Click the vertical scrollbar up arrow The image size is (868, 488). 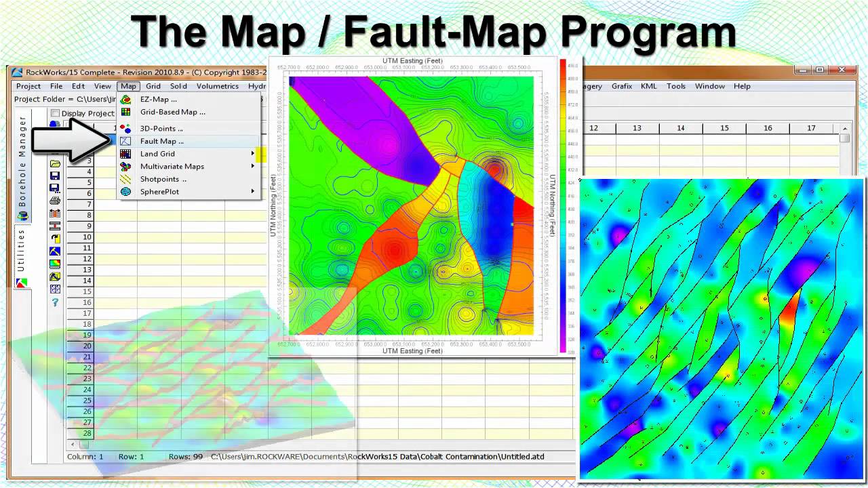point(844,128)
